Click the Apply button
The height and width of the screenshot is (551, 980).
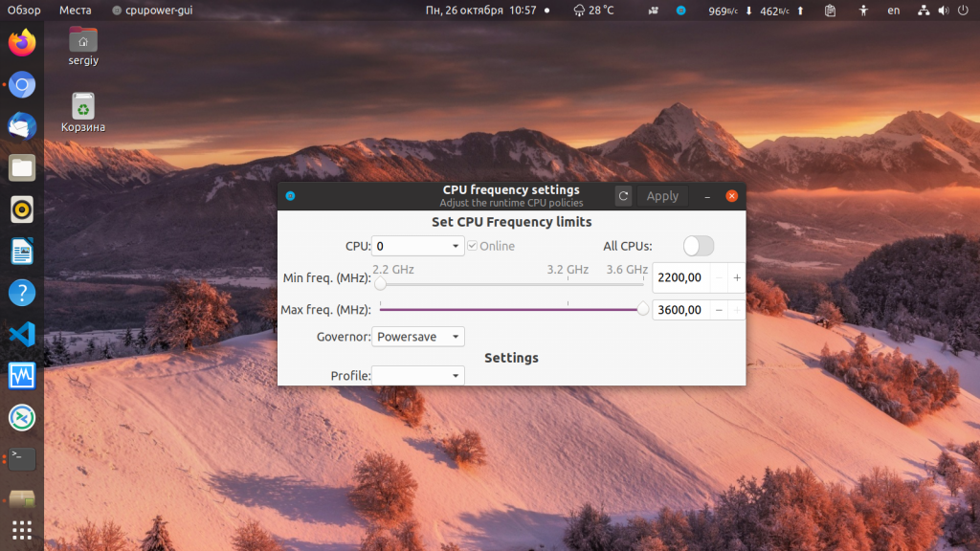pos(662,196)
